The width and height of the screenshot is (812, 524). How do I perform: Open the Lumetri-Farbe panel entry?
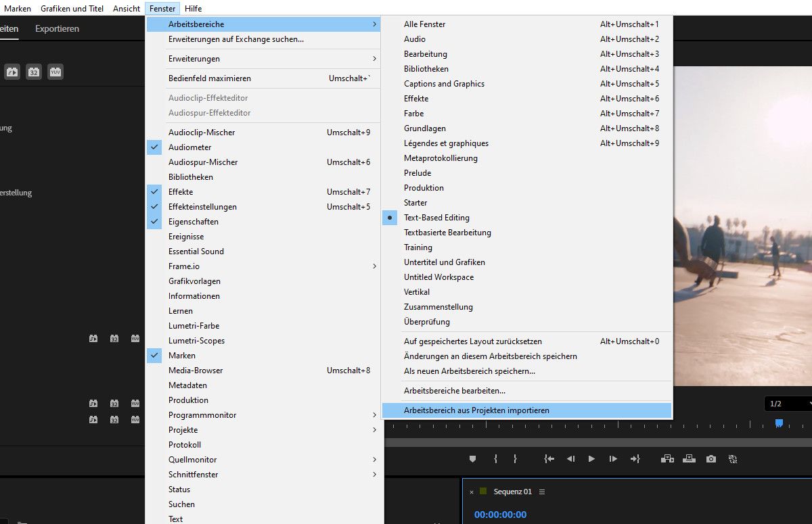pyautogui.click(x=265, y=326)
